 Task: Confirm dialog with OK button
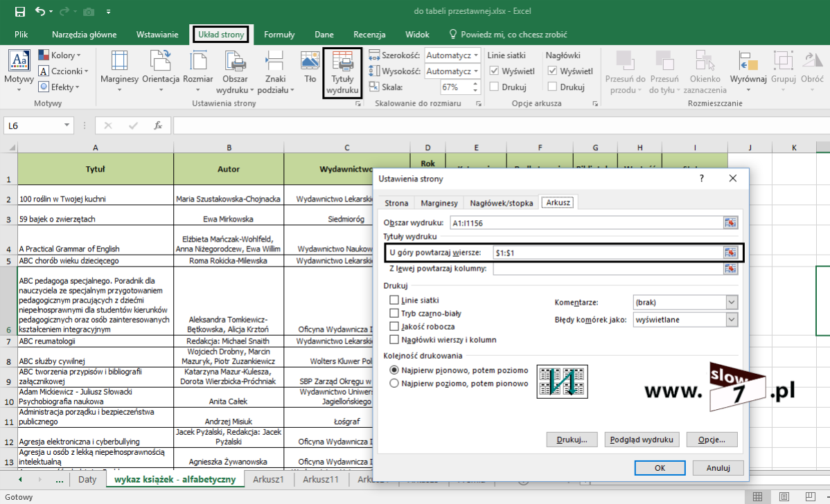660,468
